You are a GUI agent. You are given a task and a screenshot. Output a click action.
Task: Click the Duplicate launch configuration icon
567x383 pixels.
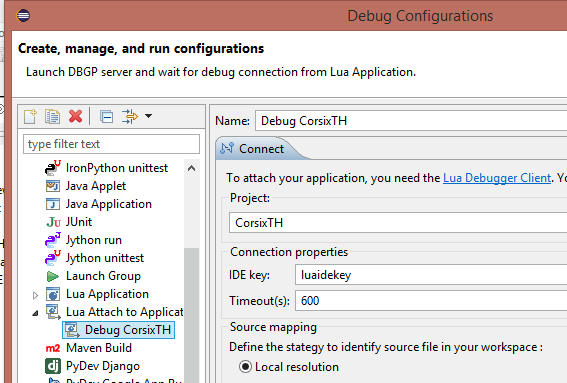click(52, 116)
